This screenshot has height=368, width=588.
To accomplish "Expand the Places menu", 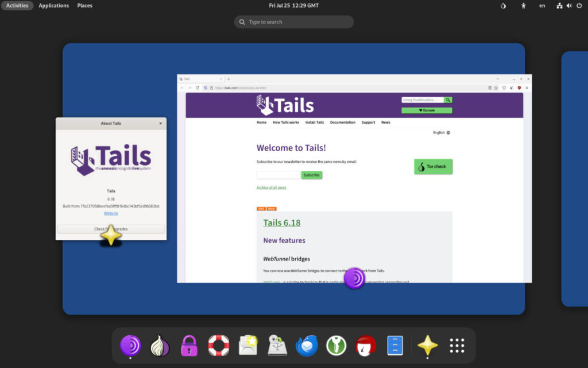I will click(84, 6).
